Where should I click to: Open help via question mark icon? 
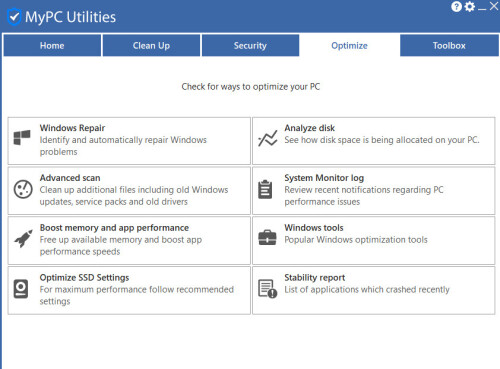[x=456, y=6]
